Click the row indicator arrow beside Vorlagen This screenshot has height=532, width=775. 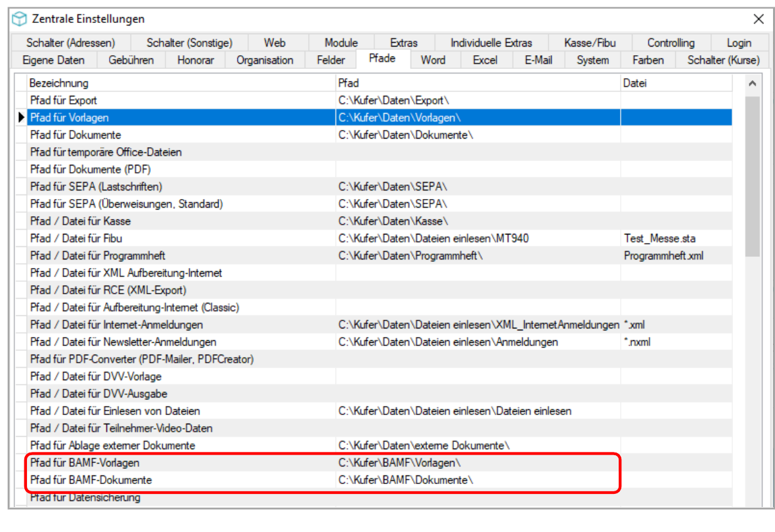point(21,118)
